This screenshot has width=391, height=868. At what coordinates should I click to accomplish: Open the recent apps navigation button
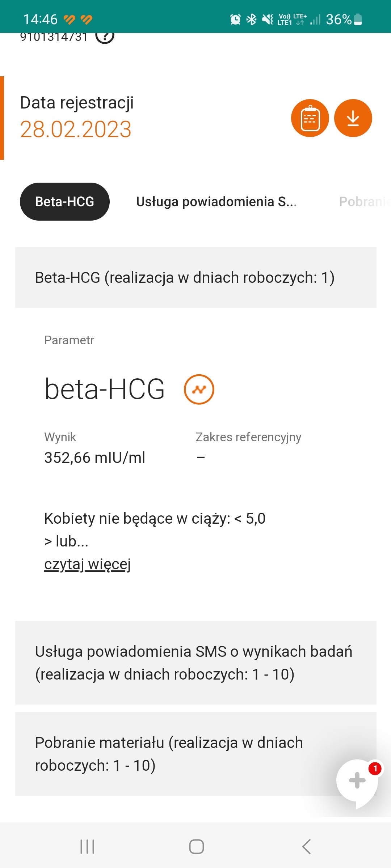point(87,847)
